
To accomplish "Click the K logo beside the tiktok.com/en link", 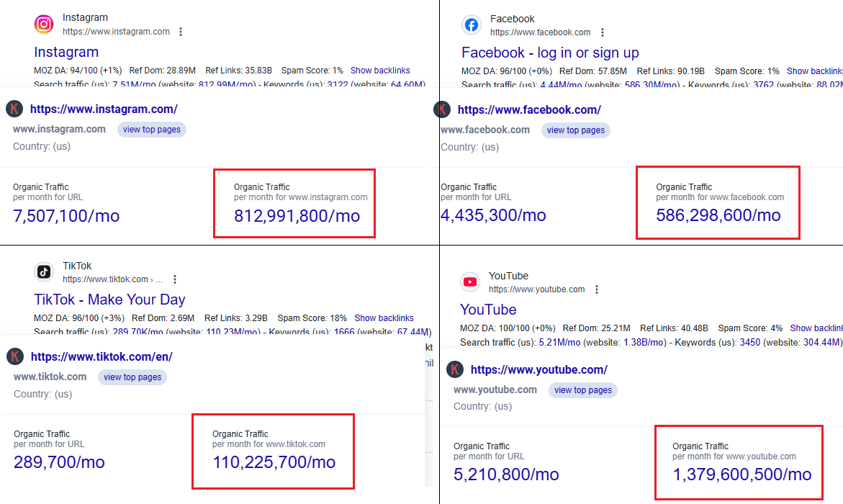I will (15, 356).
